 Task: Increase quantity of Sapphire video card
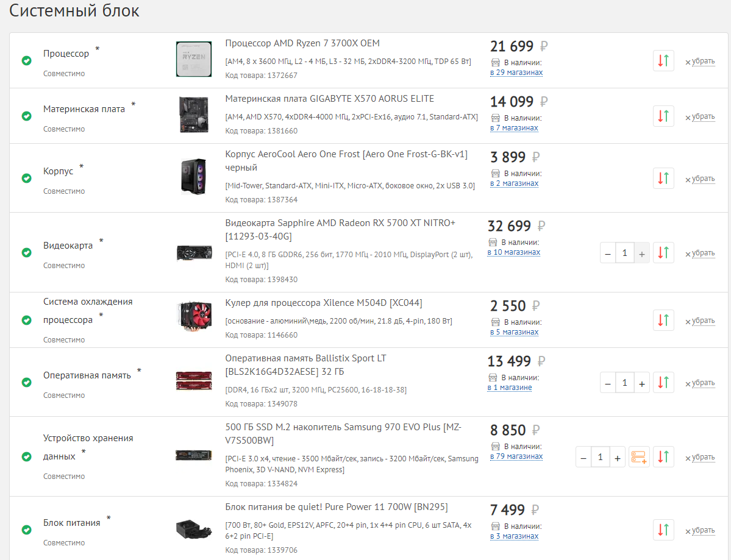[642, 252]
